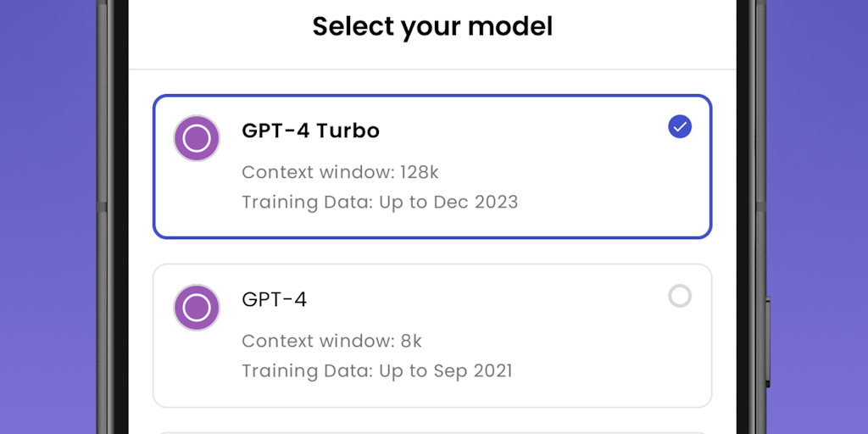Tap "Training Data: Up to Sep 2021"

[376, 370]
